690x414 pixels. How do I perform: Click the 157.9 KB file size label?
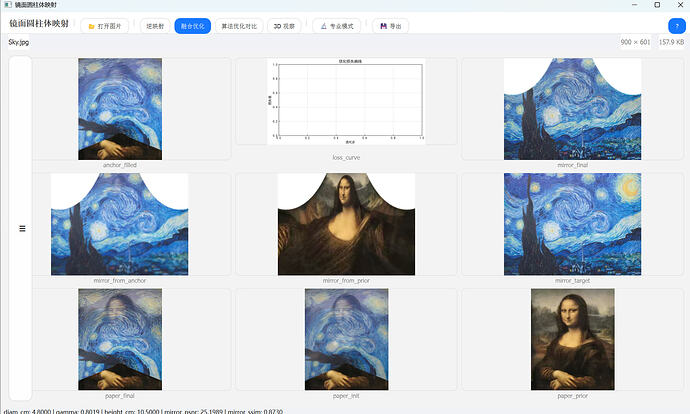(671, 42)
